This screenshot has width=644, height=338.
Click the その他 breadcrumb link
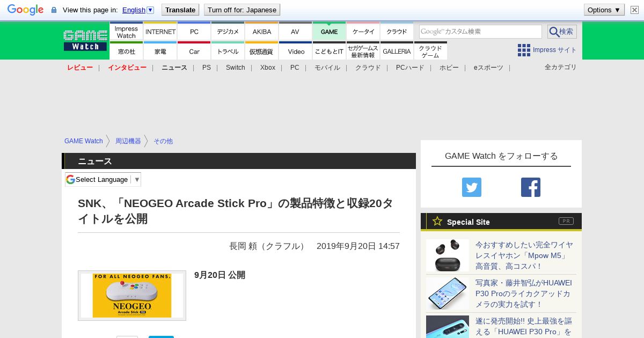163,141
